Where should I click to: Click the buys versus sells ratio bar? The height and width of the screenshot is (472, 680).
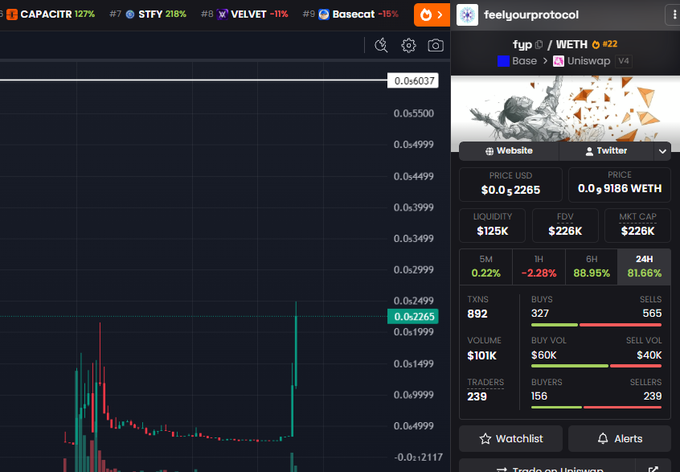click(x=596, y=325)
